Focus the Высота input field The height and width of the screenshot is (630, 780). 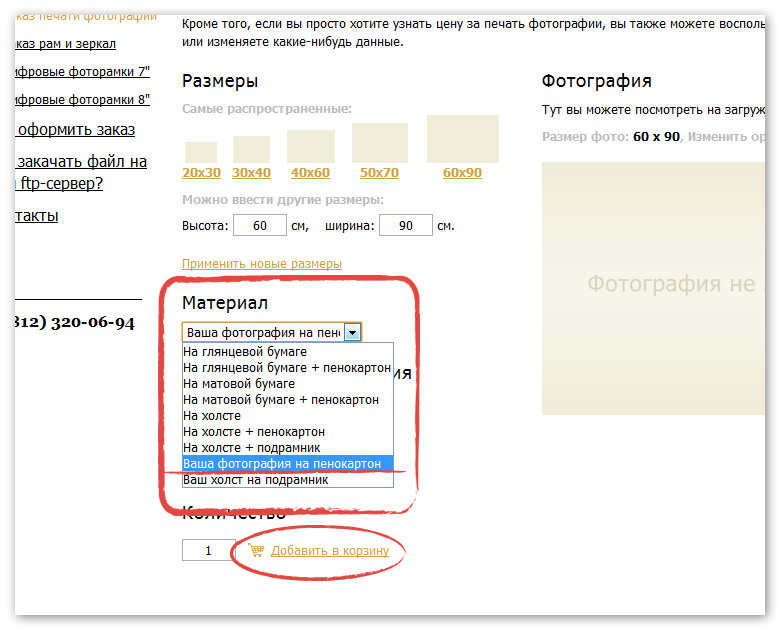pyautogui.click(x=260, y=225)
